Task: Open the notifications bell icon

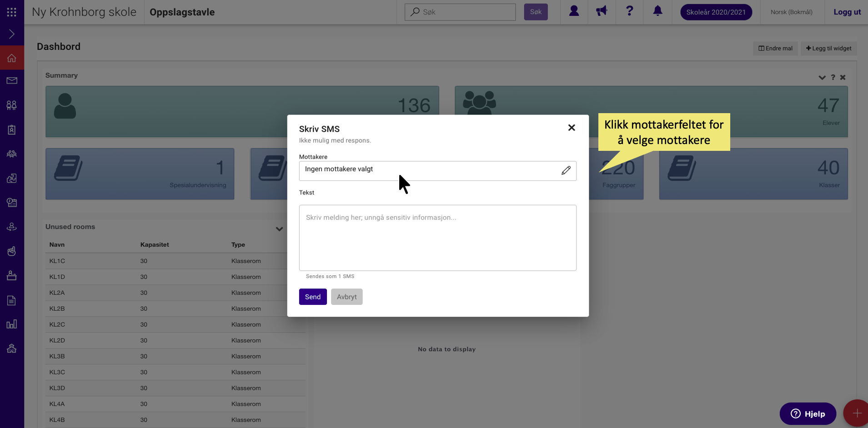Action: (657, 11)
